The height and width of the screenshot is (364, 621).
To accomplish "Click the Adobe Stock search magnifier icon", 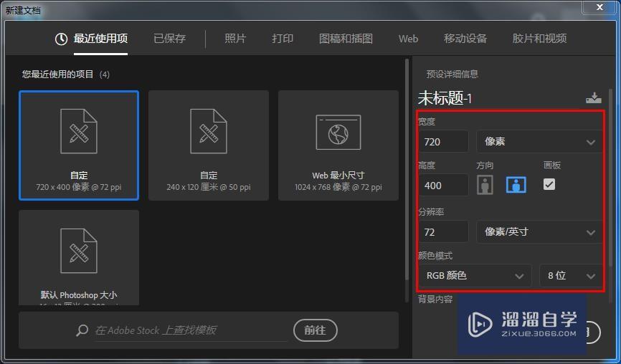I will 82,330.
